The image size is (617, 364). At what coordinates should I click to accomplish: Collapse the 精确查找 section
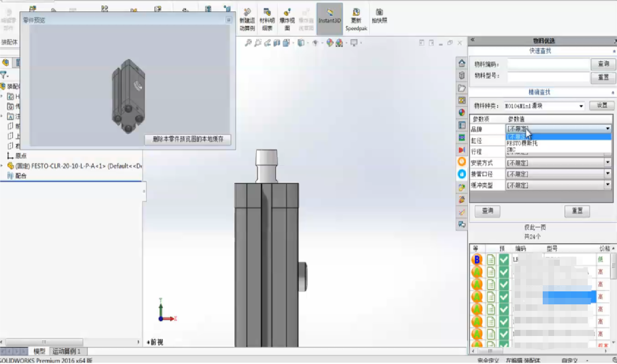click(x=613, y=93)
